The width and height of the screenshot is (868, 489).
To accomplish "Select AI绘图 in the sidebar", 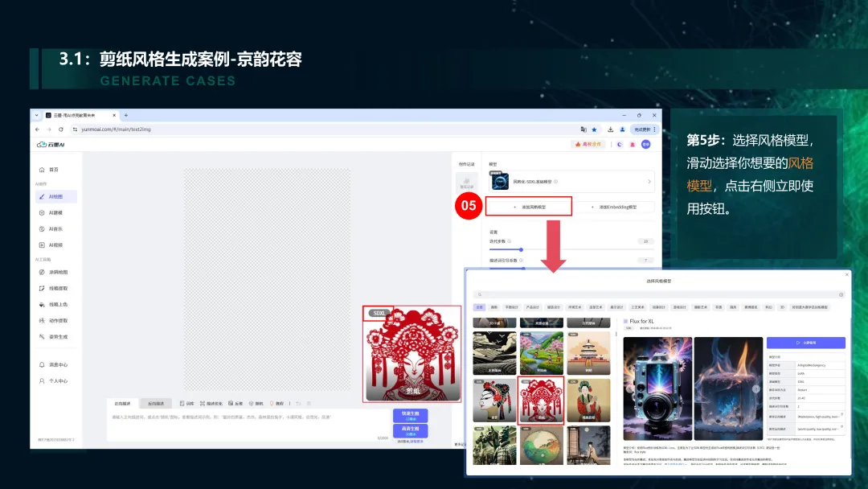I will [55, 196].
